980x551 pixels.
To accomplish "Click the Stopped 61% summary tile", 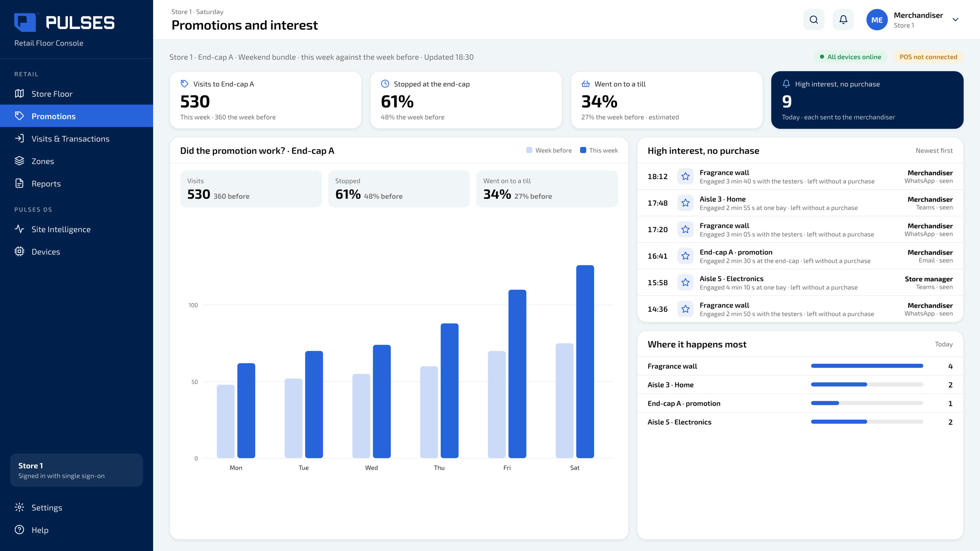I will tap(399, 189).
